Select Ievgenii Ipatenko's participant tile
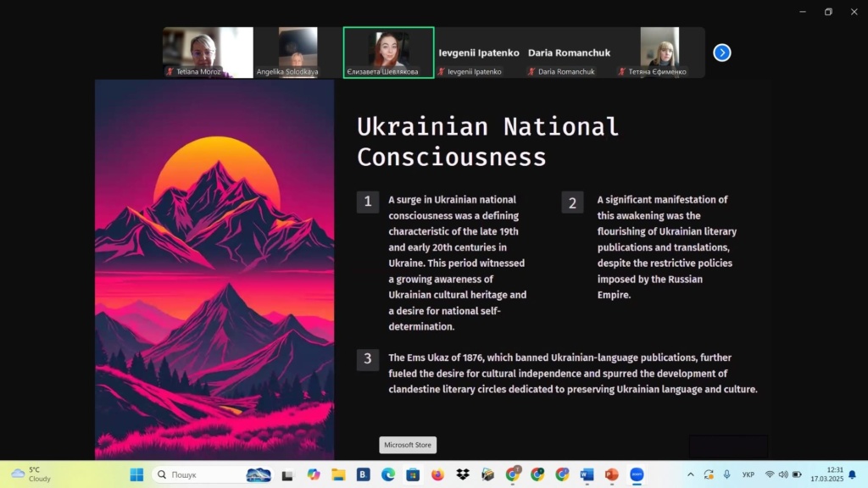Viewport: 868px width, 488px height. [x=480, y=53]
